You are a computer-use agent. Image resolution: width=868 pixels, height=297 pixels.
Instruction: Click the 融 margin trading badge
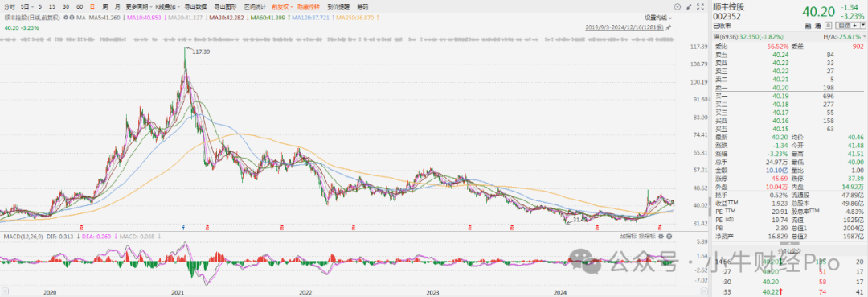tap(809, 26)
